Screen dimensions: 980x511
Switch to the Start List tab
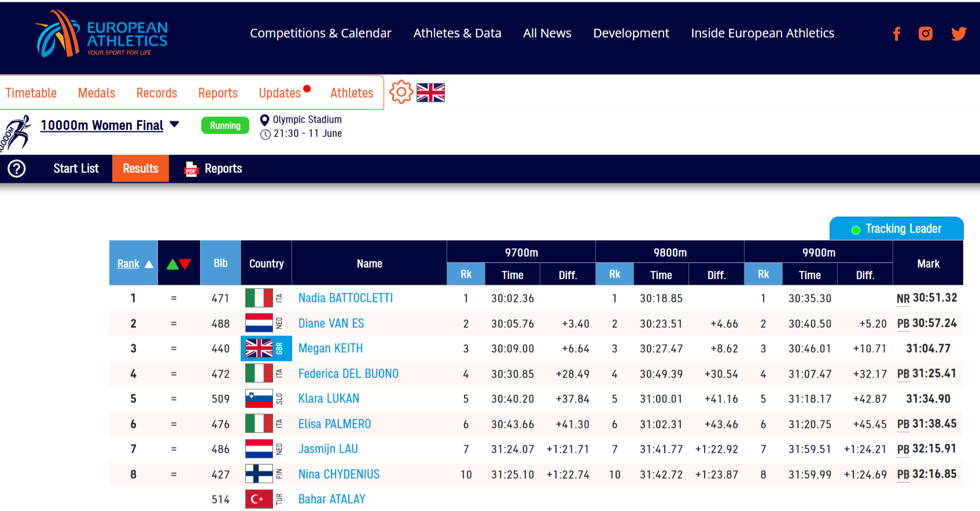76,169
